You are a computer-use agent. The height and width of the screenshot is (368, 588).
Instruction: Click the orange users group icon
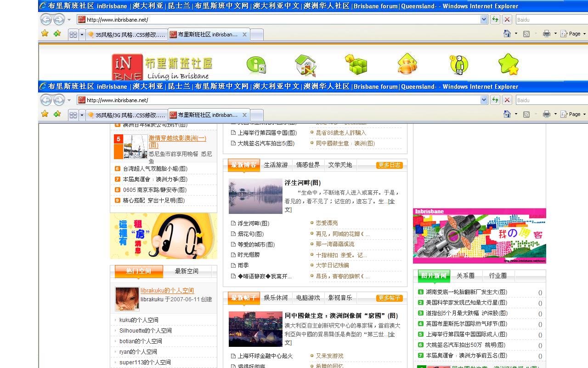[x=407, y=64]
